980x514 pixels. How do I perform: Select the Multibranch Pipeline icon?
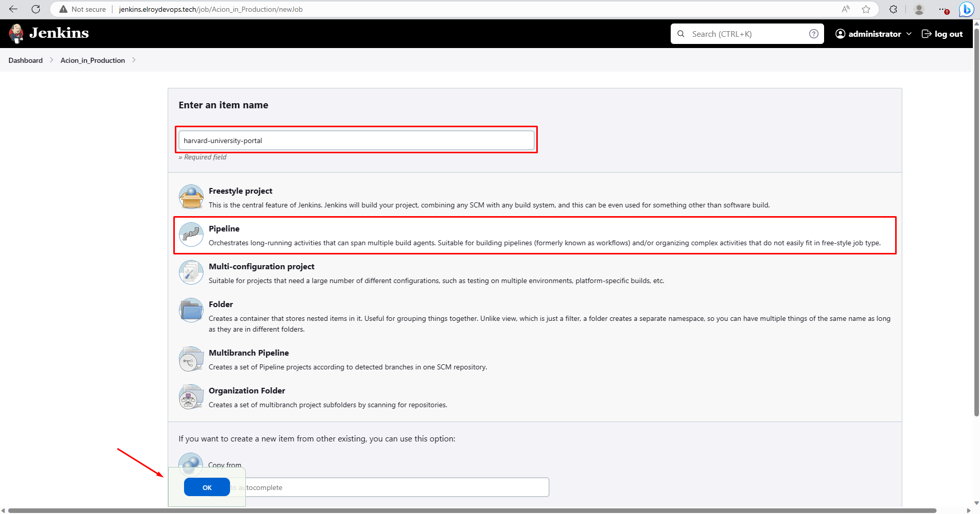pos(191,359)
